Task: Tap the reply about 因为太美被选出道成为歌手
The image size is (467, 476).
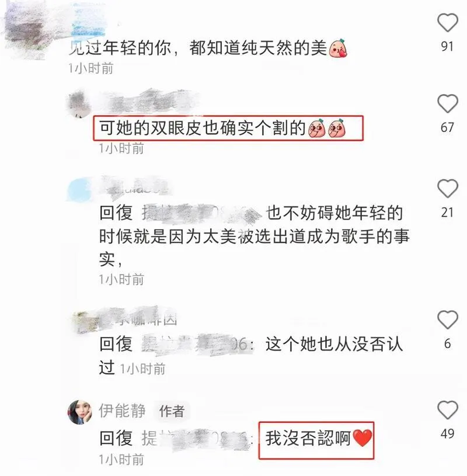Action: tap(255, 236)
